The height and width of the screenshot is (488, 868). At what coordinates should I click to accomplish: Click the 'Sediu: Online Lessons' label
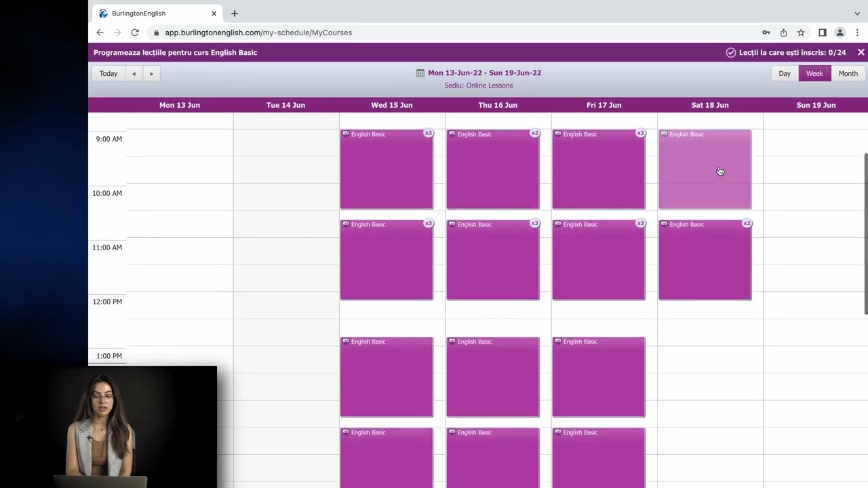click(x=479, y=85)
